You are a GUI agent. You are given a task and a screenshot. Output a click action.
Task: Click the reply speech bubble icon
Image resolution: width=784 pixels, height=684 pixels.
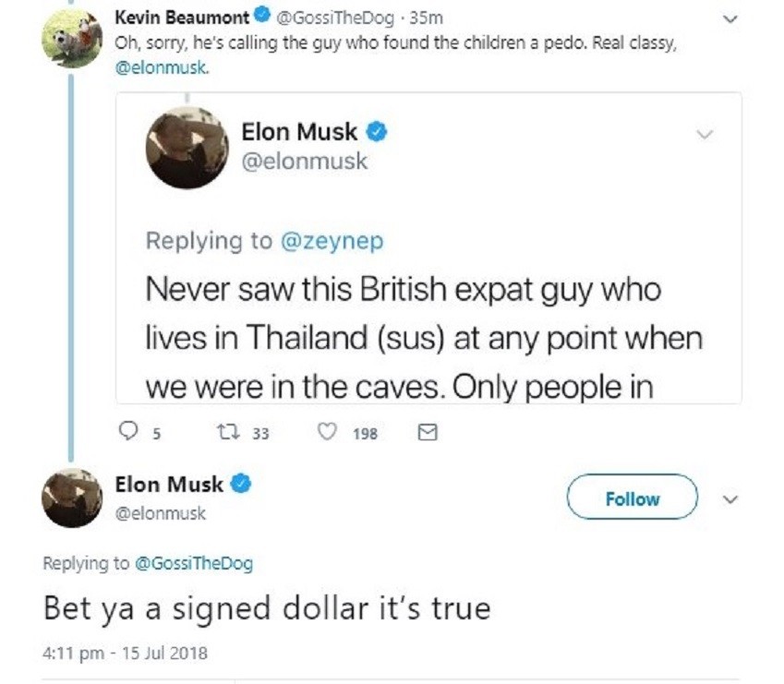128,432
